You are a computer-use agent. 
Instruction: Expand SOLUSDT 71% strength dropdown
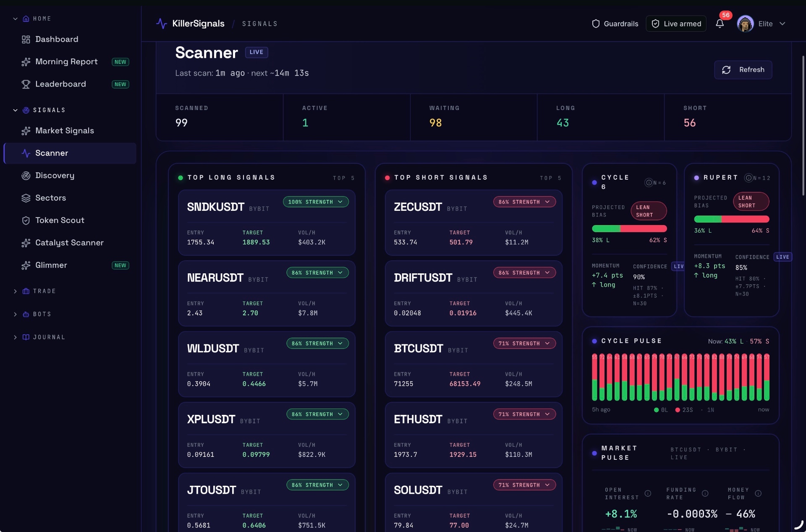tap(524, 485)
